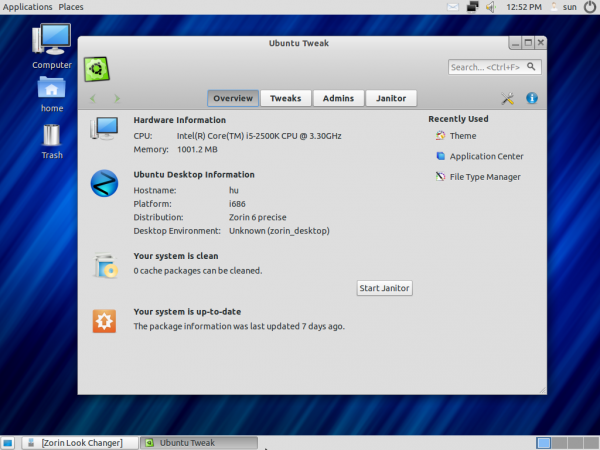Screen dimensions: 600x450
Task: Open Application Center from Recently Used
Action: 486,156
